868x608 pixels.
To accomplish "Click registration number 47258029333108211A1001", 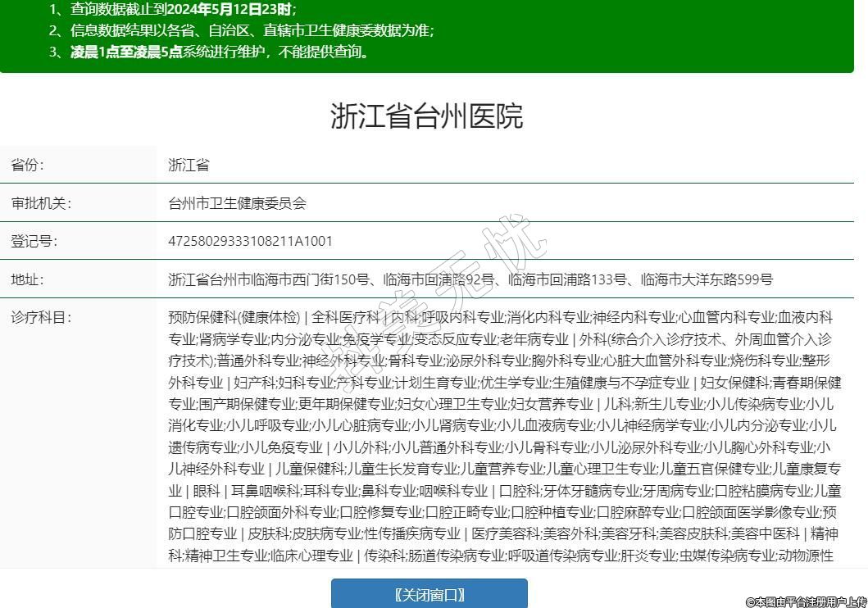I will pyautogui.click(x=250, y=241).
